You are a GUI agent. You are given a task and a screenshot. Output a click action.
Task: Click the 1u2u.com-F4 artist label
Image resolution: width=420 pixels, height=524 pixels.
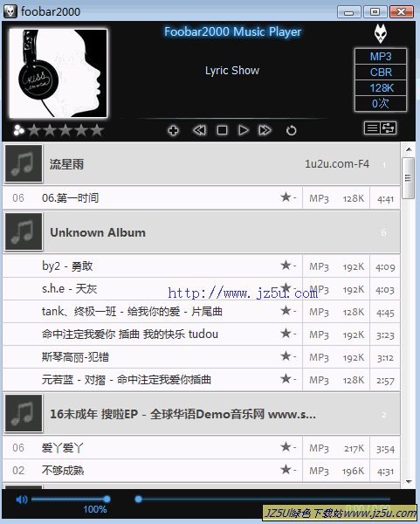click(337, 164)
